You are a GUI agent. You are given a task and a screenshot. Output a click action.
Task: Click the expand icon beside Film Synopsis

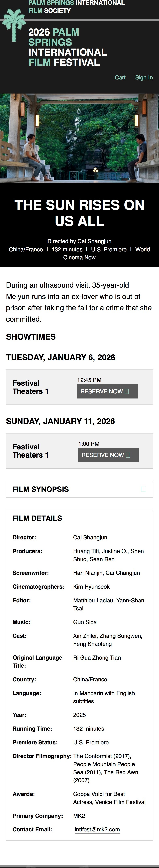pos(143,489)
